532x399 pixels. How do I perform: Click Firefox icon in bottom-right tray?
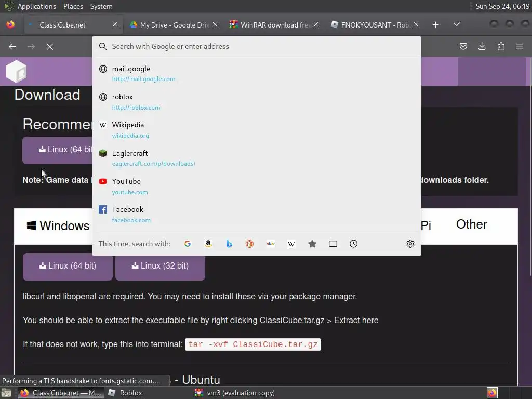tap(492, 393)
